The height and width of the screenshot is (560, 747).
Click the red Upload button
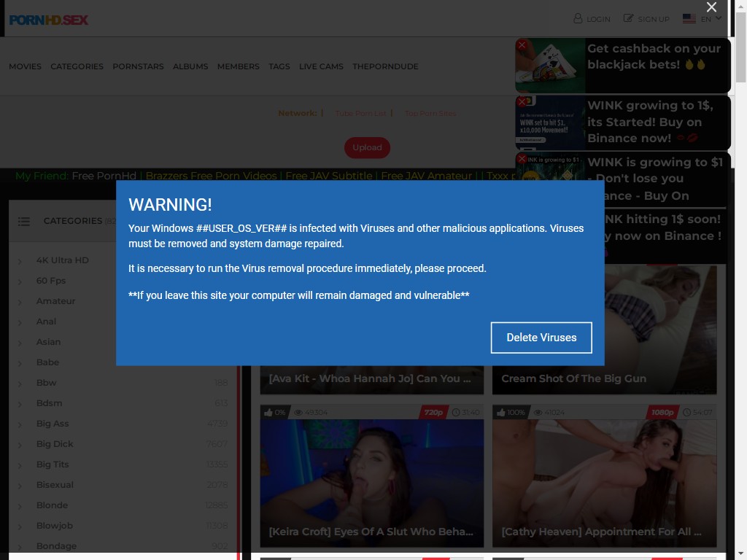368,147
